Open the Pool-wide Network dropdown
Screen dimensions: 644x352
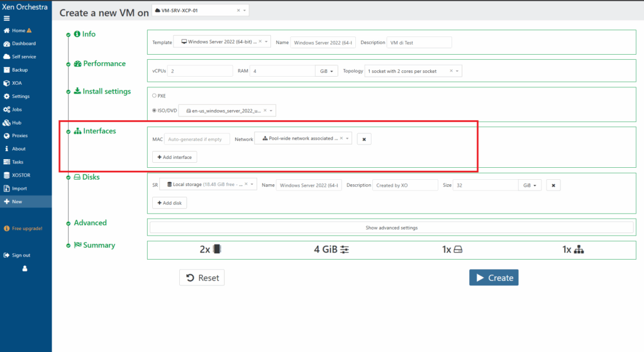303,138
